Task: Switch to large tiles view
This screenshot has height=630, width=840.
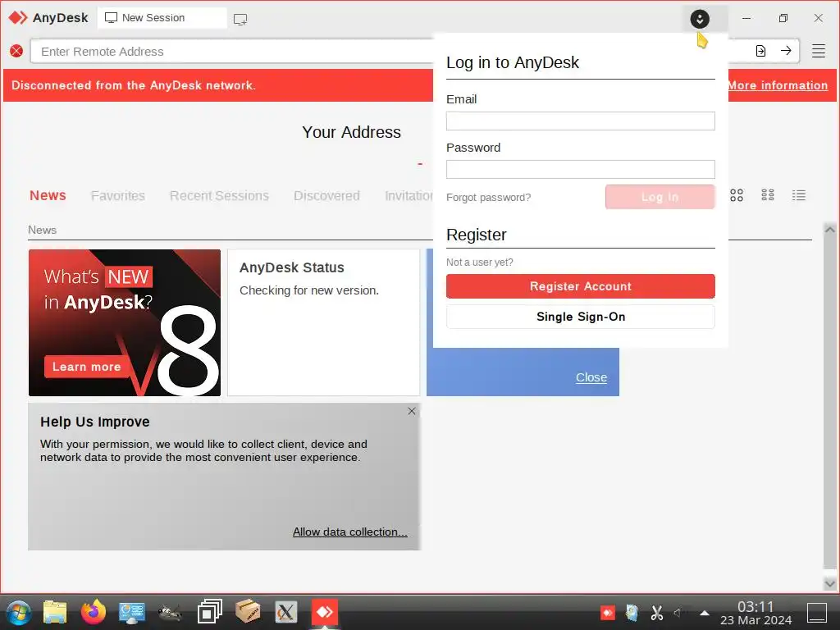Action: [737, 195]
